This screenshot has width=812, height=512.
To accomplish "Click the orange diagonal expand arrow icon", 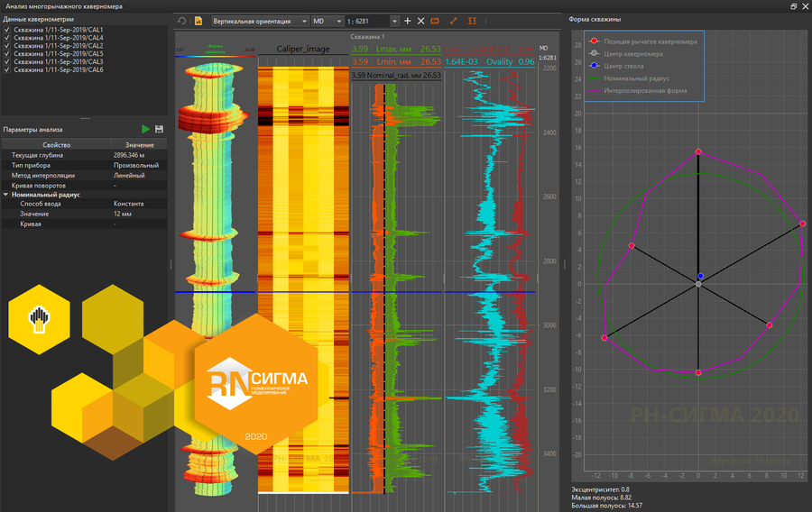I will [454, 20].
